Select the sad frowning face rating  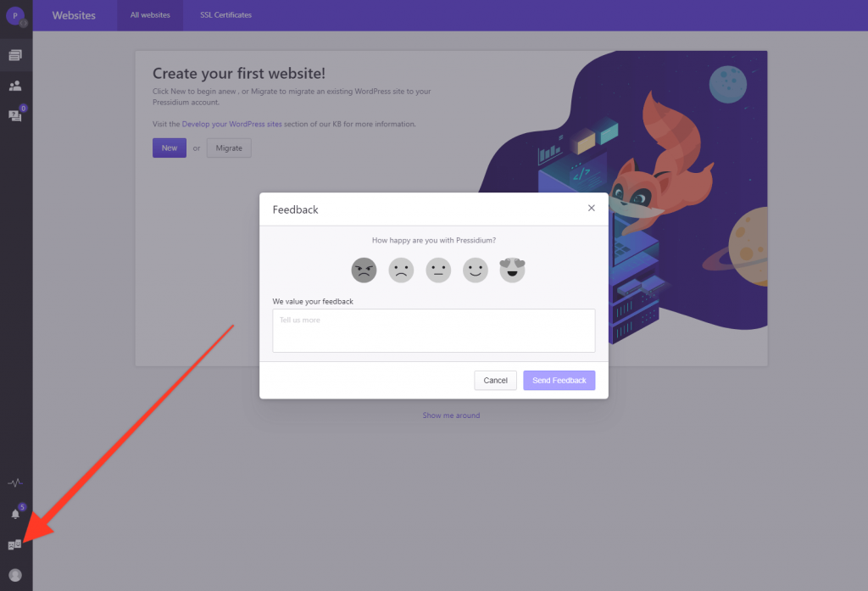coord(401,270)
